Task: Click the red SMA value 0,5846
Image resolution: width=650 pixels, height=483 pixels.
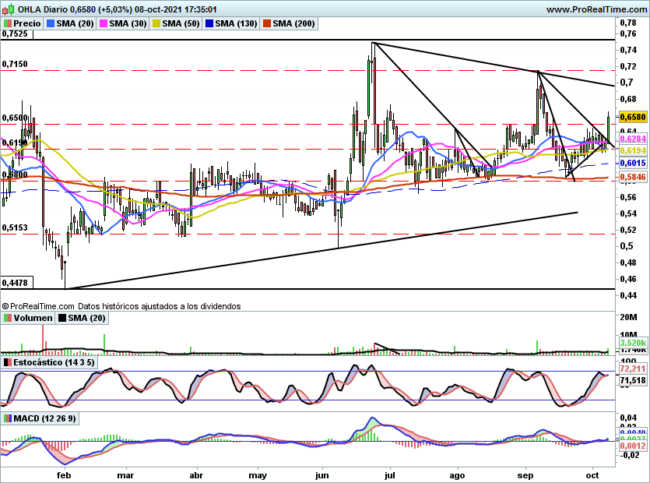Action: [x=633, y=177]
